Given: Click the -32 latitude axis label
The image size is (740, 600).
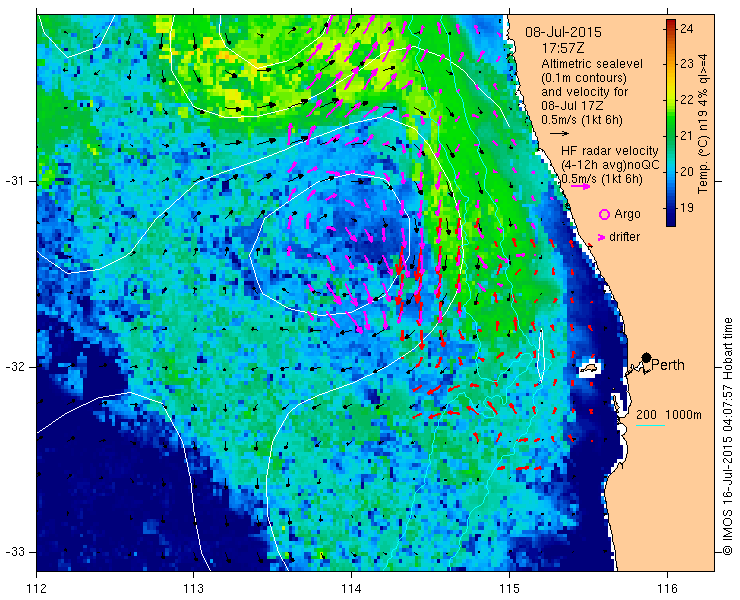Looking at the screenshot, I should (15, 367).
